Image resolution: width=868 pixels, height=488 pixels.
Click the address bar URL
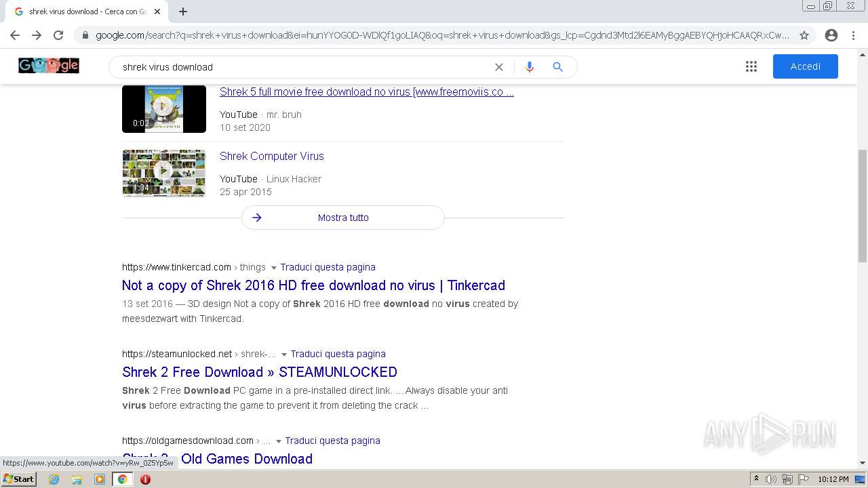442,35
